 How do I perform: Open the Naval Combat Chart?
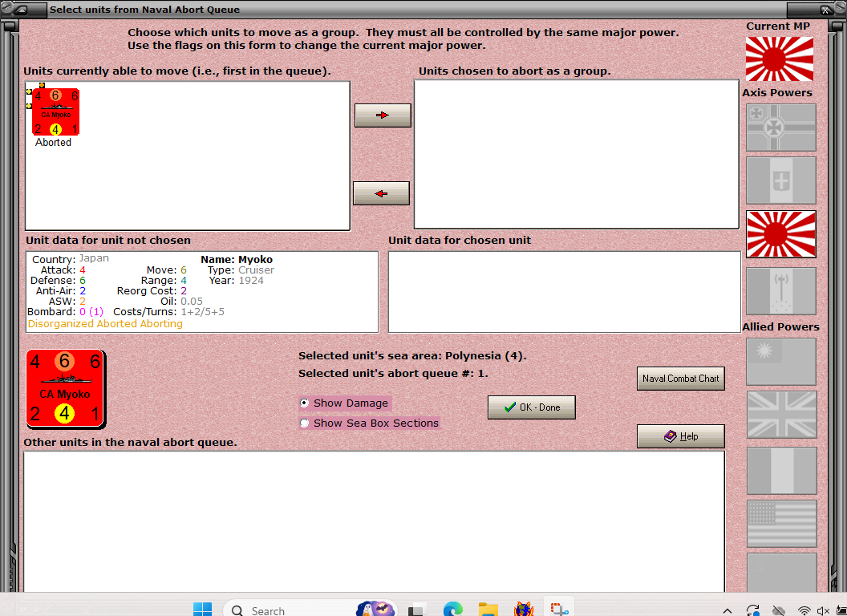(680, 379)
